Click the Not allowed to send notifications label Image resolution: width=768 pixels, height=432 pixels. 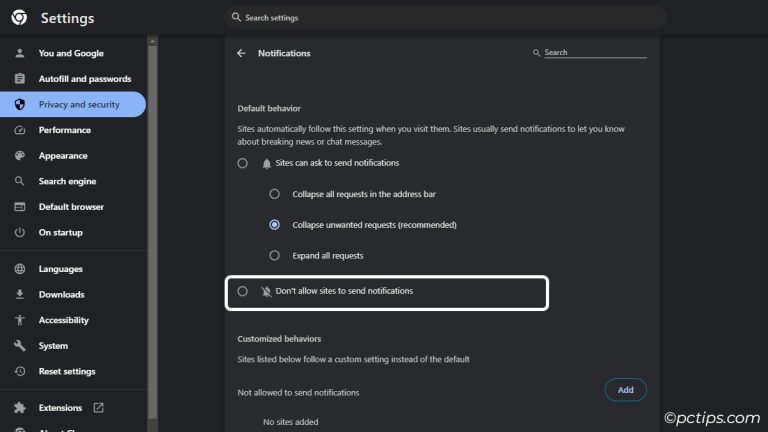pyautogui.click(x=298, y=392)
